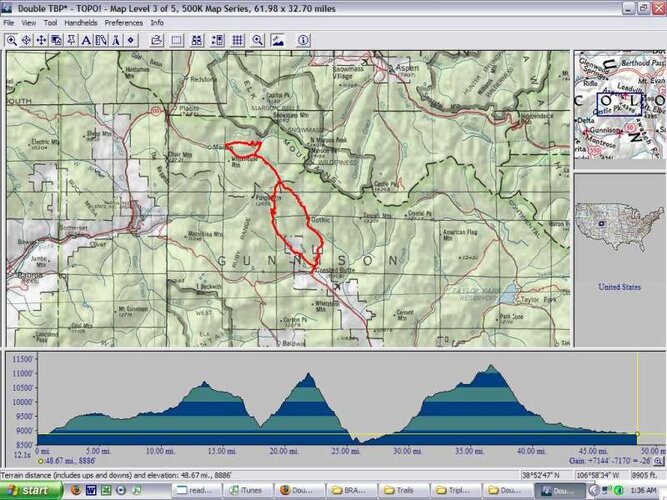Click the 106°58'34" W longitude field

[x=601, y=475]
